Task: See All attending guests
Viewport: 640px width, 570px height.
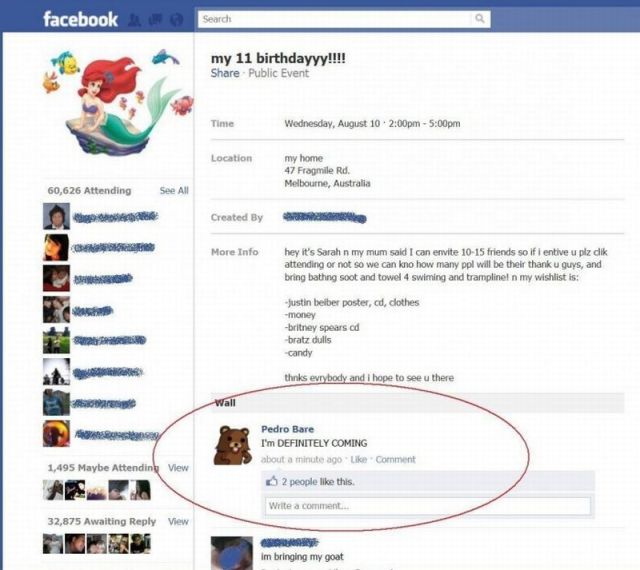Action: point(174,191)
